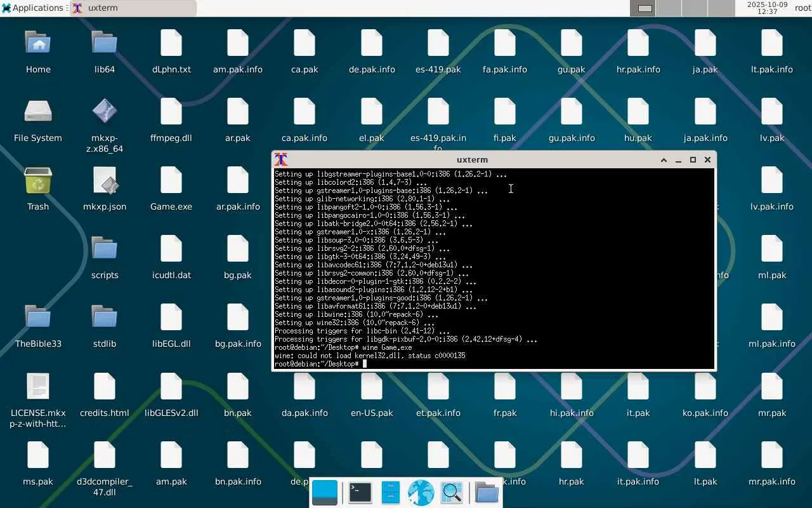
Task: Select the ja.pak.info file icon
Action: [705, 112]
